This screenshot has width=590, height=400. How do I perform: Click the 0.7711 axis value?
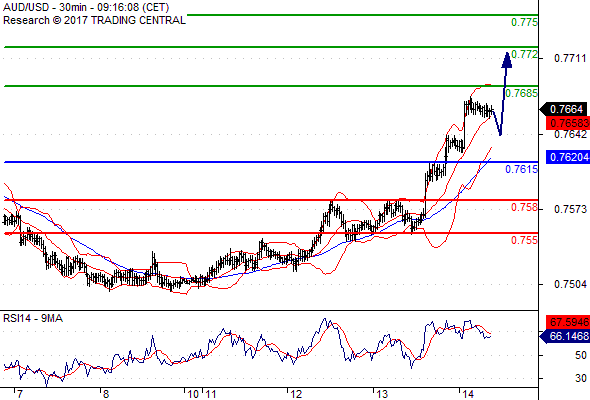coord(570,58)
